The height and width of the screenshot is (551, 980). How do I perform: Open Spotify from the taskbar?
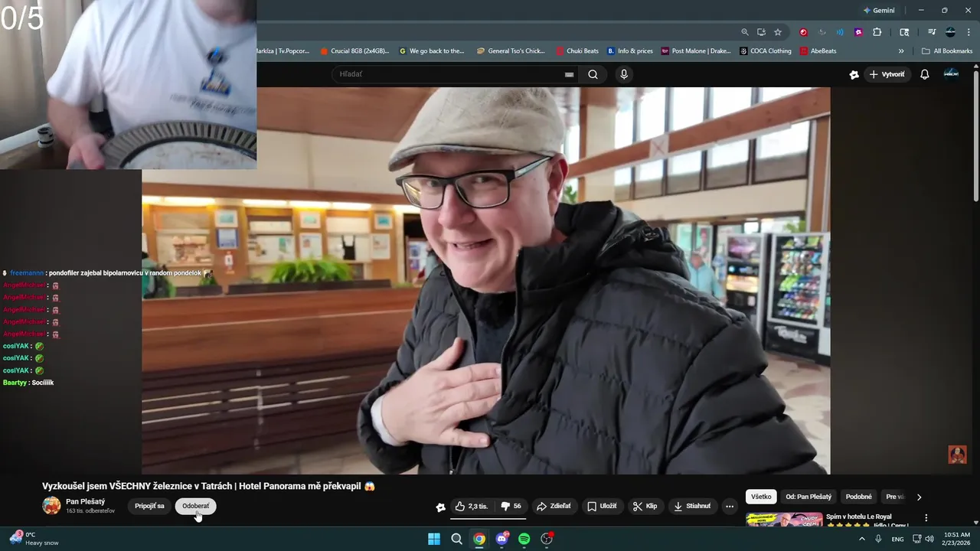click(524, 539)
